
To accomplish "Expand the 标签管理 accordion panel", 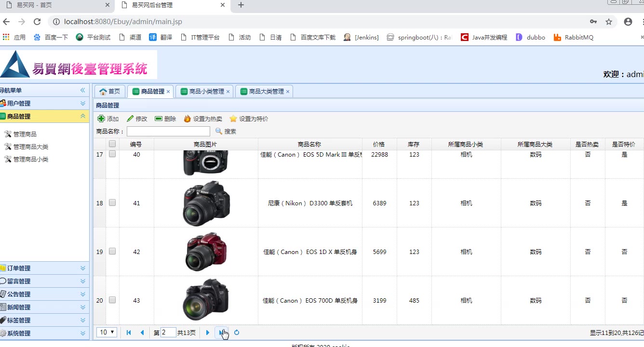I will tap(44, 320).
